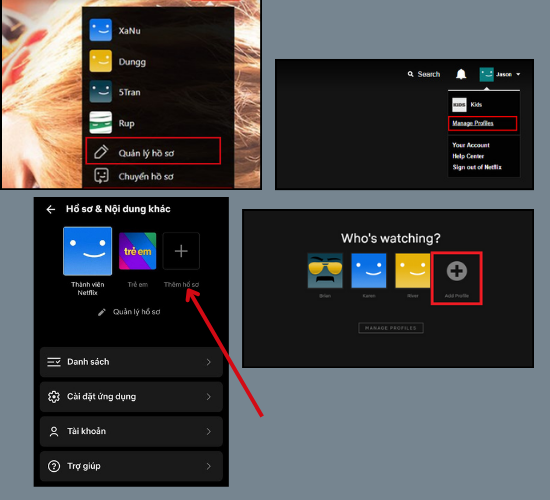
Task: Expand Tài khoản chevron
Action: point(209,431)
